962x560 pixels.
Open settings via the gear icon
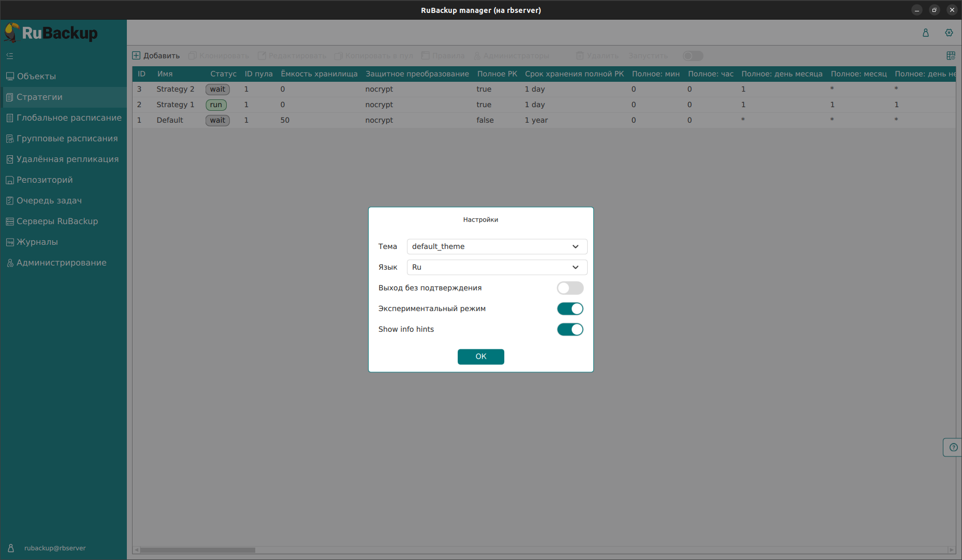(949, 33)
